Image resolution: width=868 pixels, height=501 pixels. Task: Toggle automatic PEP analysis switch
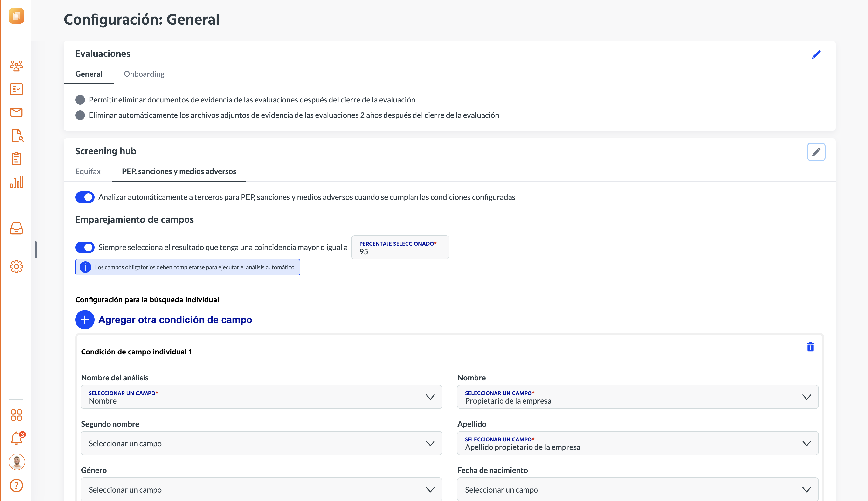(x=85, y=197)
